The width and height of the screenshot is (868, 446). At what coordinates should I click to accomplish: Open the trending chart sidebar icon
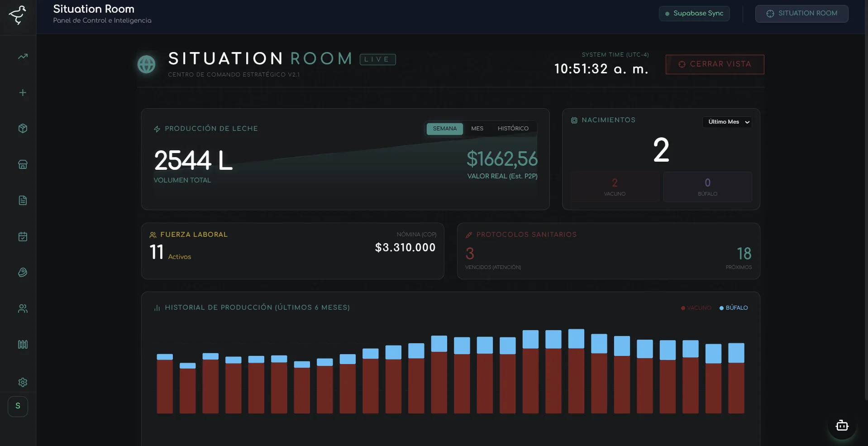tap(23, 57)
